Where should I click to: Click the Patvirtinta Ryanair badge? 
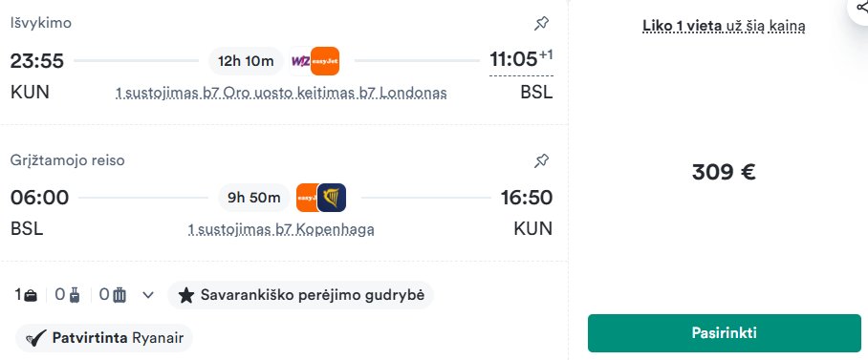104,338
